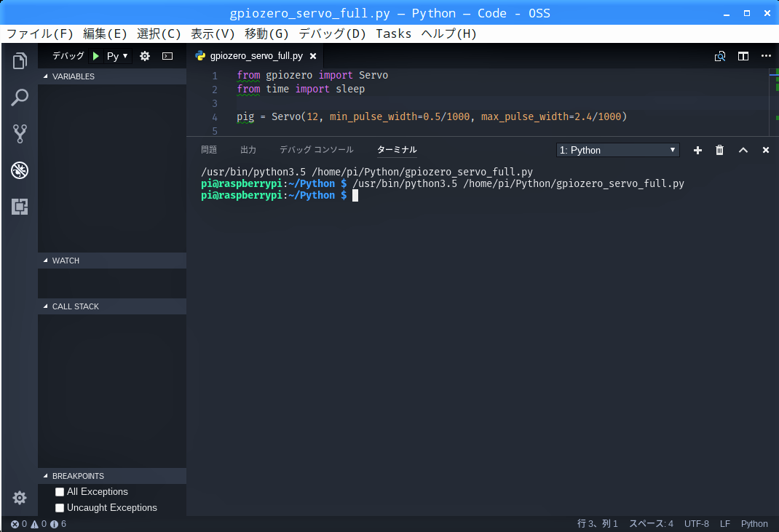This screenshot has width=779, height=532.
Task: Open the Tasks menu
Action: click(x=393, y=33)
